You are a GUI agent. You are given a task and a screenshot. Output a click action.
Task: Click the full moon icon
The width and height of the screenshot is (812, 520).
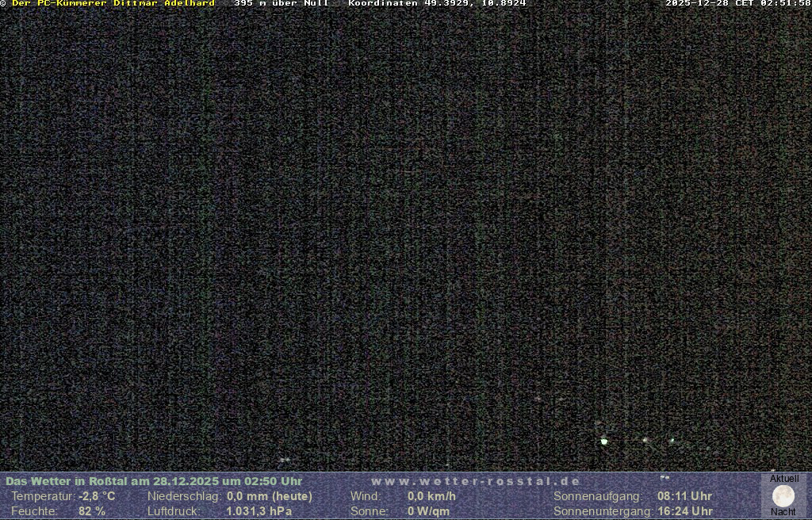point(783,496)
